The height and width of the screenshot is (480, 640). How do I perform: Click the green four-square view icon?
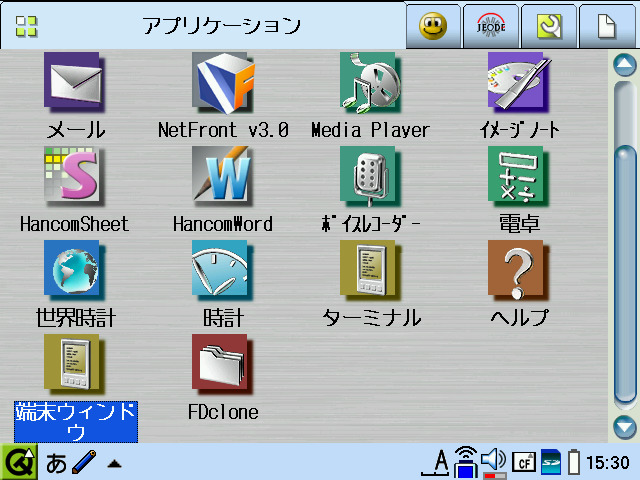click(x=27, y=27)
